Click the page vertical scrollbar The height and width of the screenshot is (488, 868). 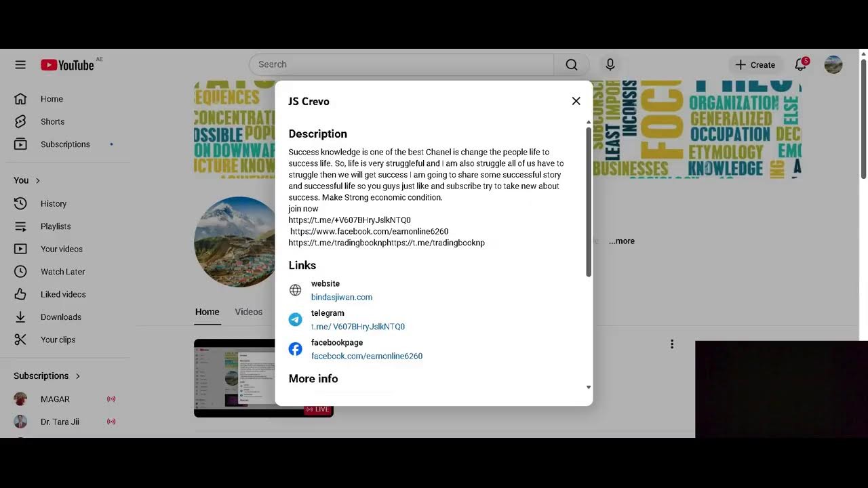pyautogui.click(x=864, y=120)
